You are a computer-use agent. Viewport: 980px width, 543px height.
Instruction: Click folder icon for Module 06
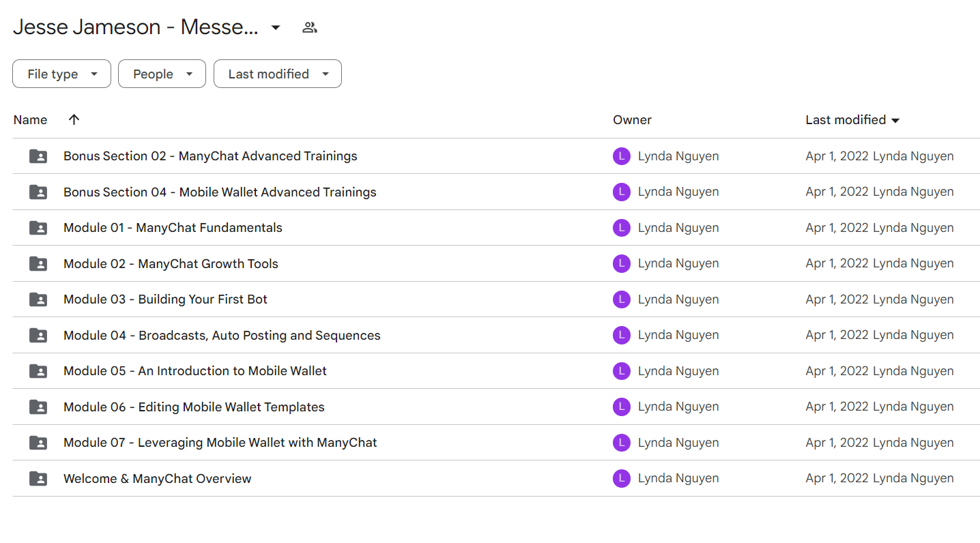pos(38,407)
